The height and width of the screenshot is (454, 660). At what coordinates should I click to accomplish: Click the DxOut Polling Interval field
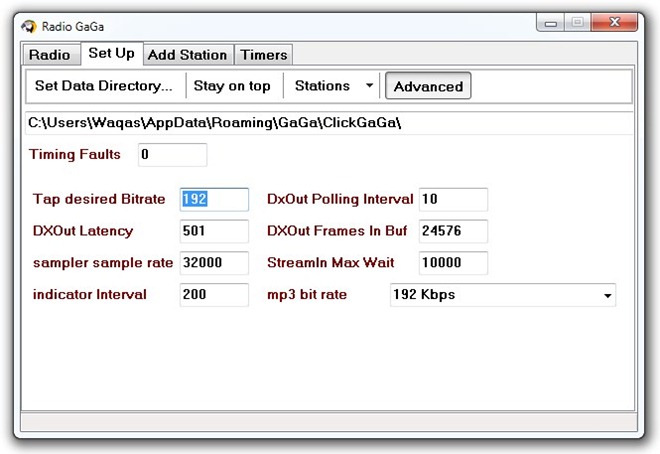click(453, 199)
